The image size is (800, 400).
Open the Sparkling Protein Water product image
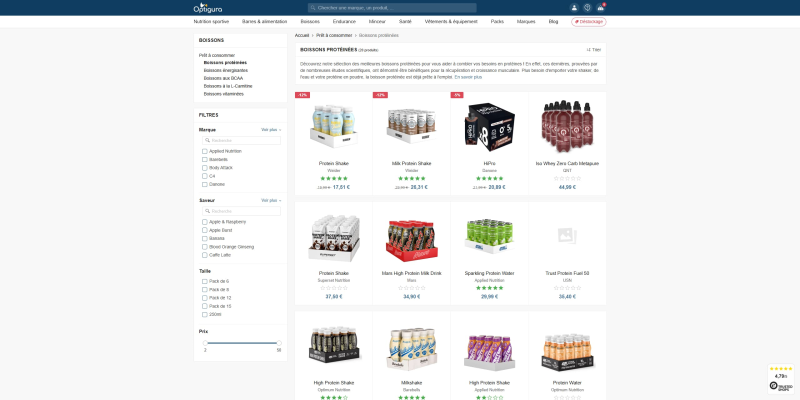[489, 236]
